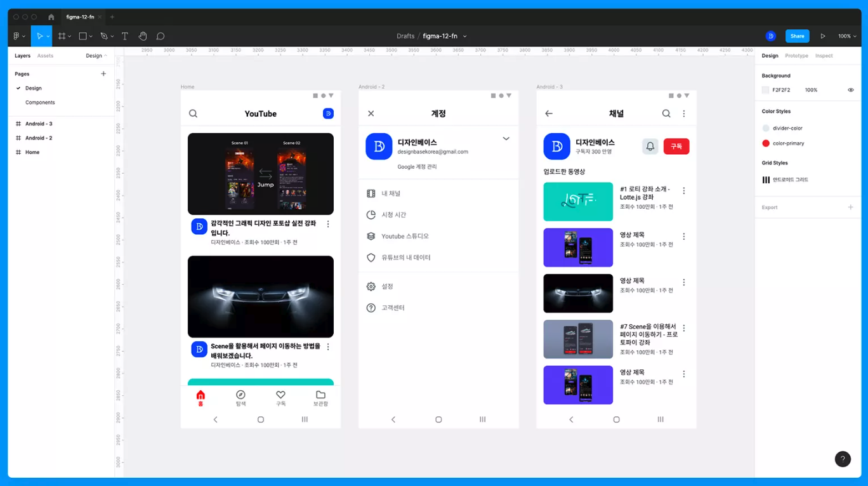
Task: Click the Share button
Action: pyautogui.click(x=797, y=36)
